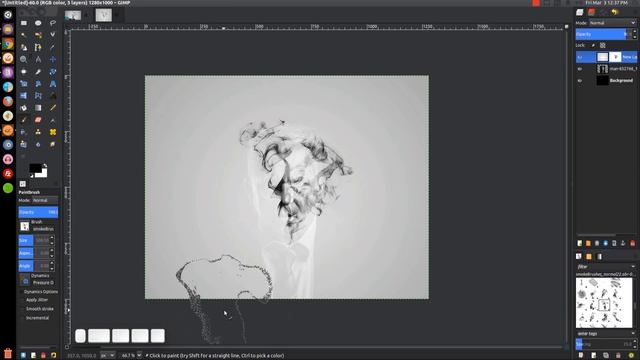The width and height of the screenshot is (640, 360).
Task: Select the Scale tool
Action: click(x=24, y=84)
